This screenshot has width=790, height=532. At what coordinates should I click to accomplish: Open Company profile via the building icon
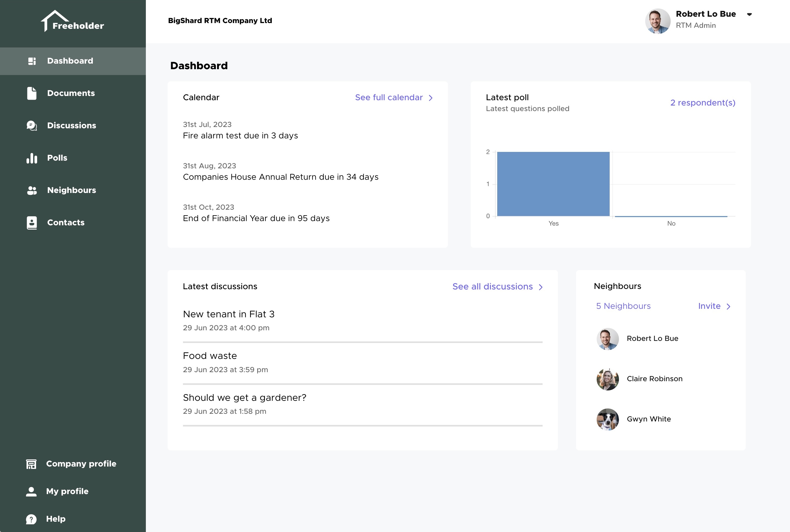pos(32,464)
